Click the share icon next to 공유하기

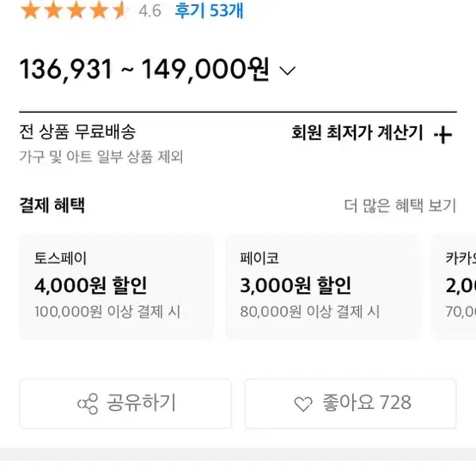pyautogui.click(x=88, y=404)
